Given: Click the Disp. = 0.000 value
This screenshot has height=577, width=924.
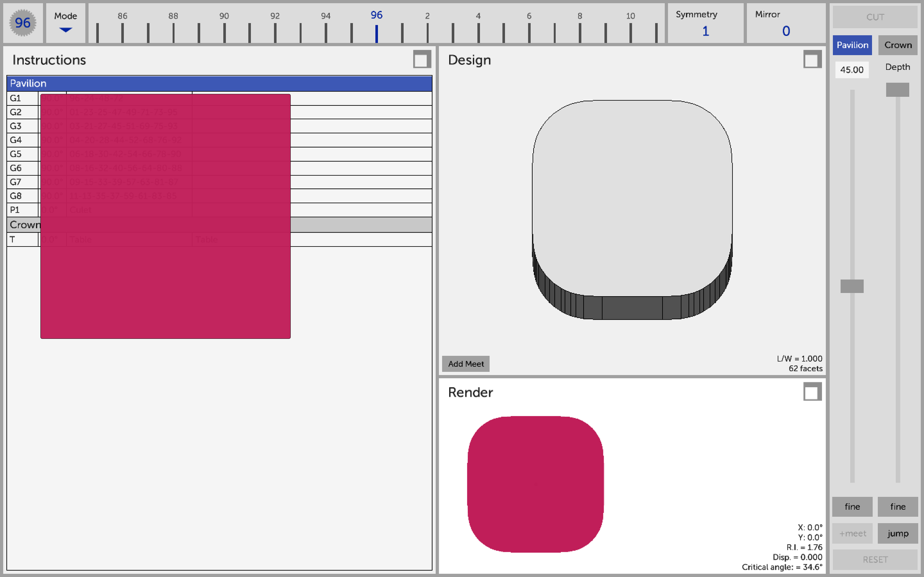Looking at the screenshot, I should click(798, 557).
